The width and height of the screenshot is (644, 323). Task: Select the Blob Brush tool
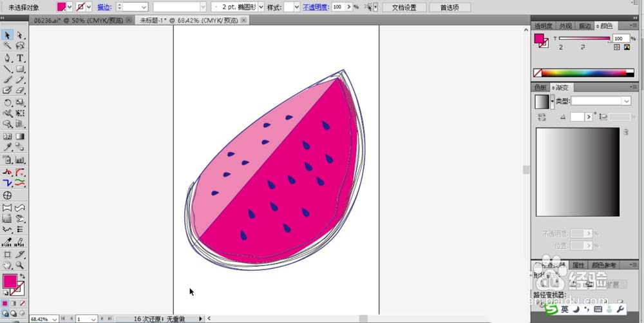[x=7, y=90]
